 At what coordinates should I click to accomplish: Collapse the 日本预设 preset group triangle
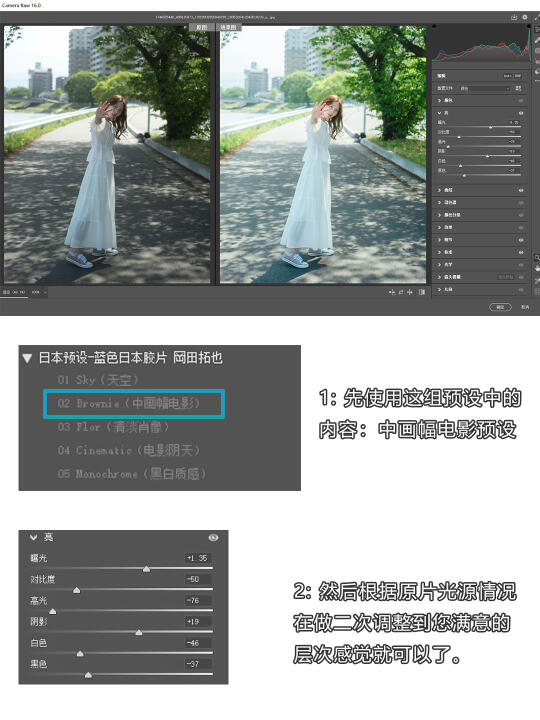27,358
